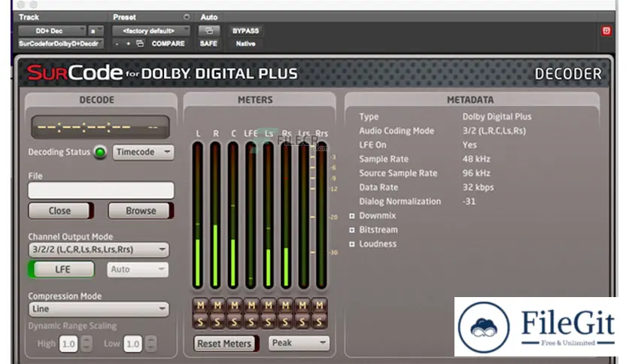Mute the L channel

(200, 305)
